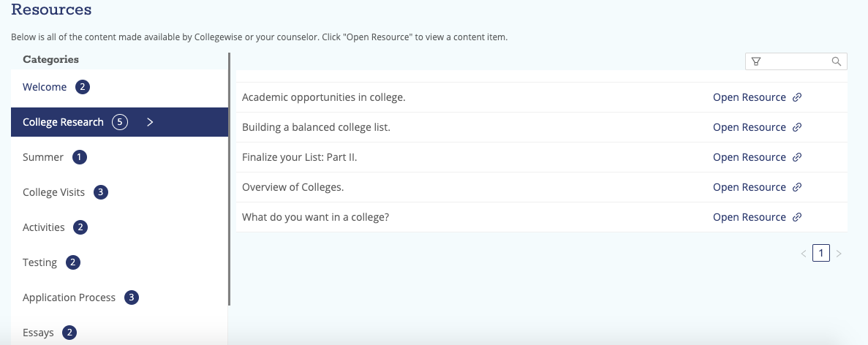
Task: Click link icon for Academic opportunities in college
Action: click(797, 97)
